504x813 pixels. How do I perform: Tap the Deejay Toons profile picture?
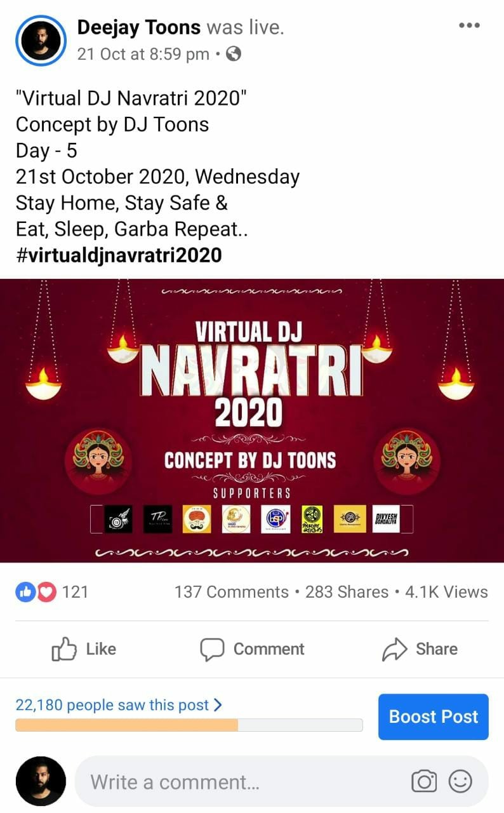(x=41, y=41)
